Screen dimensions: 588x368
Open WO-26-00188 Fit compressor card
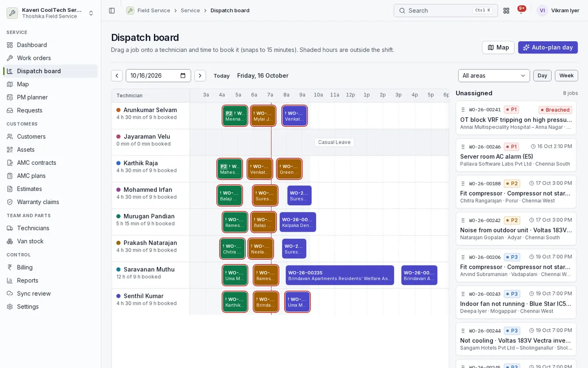[x=516, y=191]
